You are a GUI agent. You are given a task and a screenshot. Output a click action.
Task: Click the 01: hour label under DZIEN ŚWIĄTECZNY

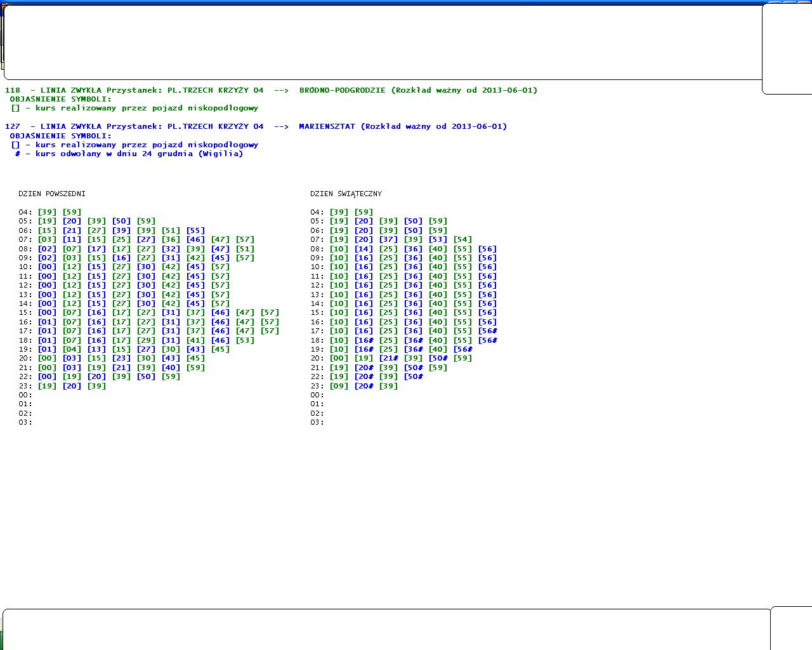tap(317, 404)
